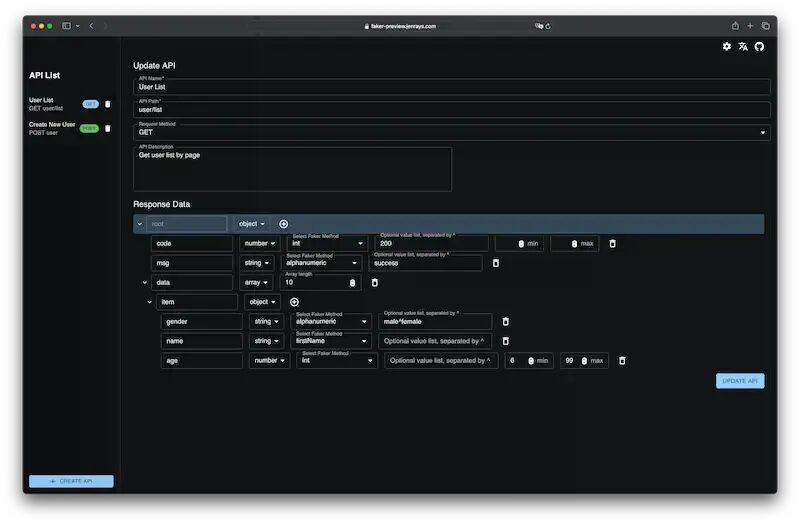Click the code min value field
This screenshot has width=800, height=524.
[x=519, y=243]
